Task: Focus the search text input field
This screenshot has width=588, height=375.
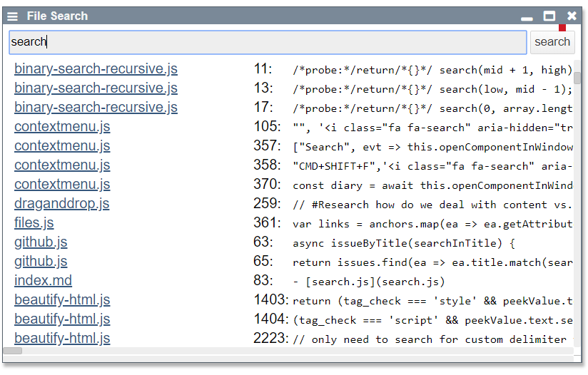Action: (268, 42)
